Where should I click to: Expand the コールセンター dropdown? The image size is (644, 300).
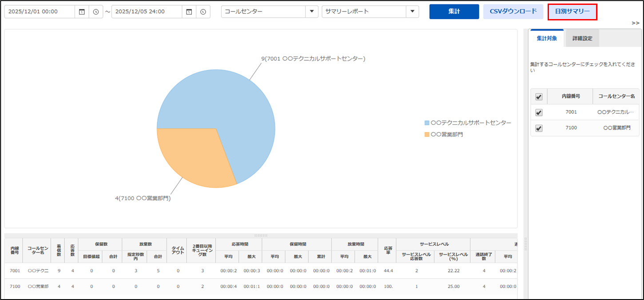tap(311, 12)
